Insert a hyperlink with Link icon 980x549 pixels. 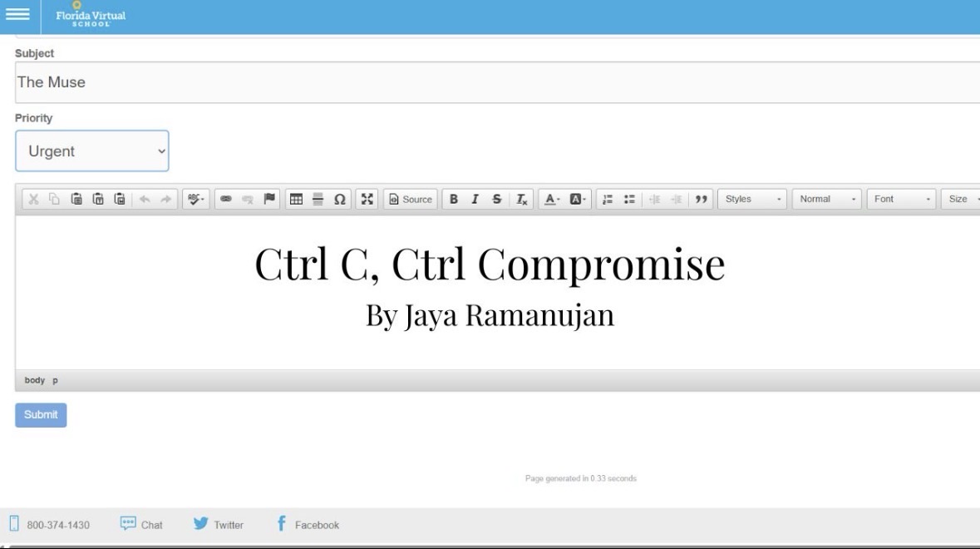(x=226, y=199)
